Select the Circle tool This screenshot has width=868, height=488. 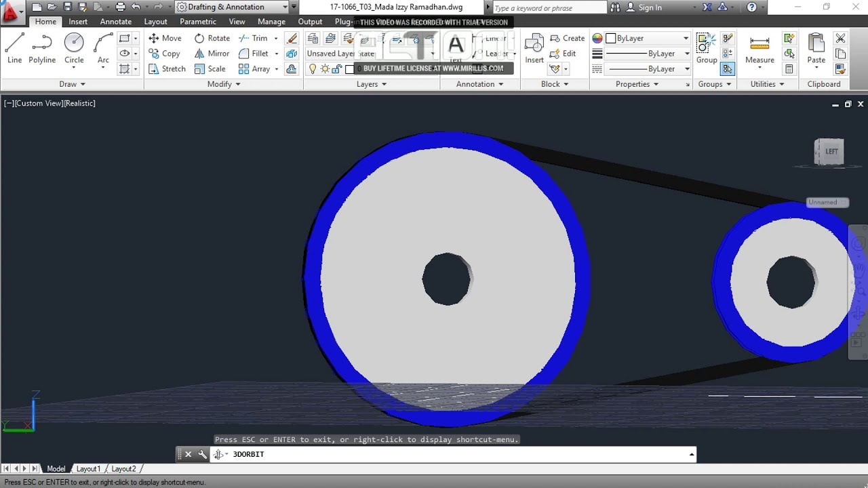74,49
